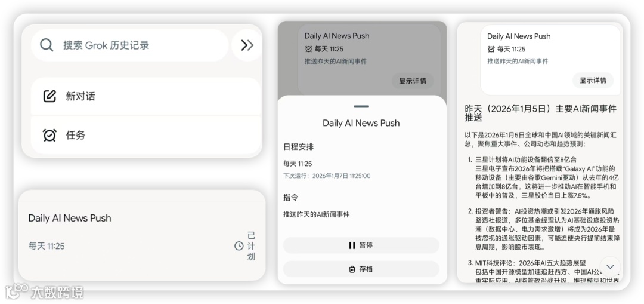Click alarm icon in right panel card
This screenshot has height=304, width=644.
coord(491,49)
